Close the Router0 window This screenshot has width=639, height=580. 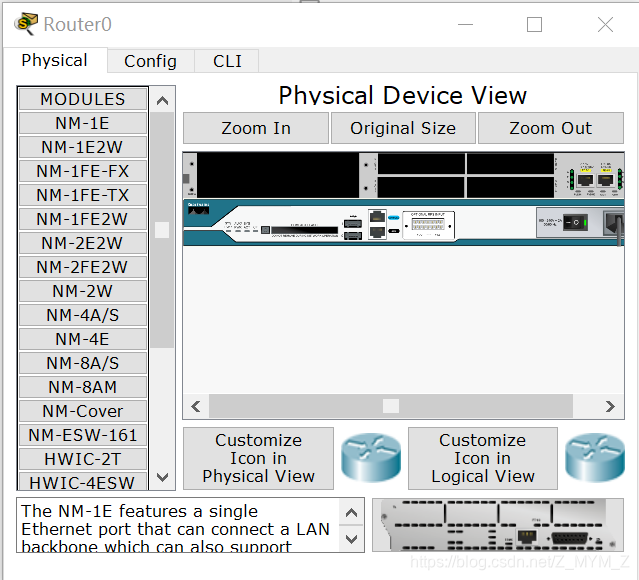pyautogui.click(x=605, y=24)
